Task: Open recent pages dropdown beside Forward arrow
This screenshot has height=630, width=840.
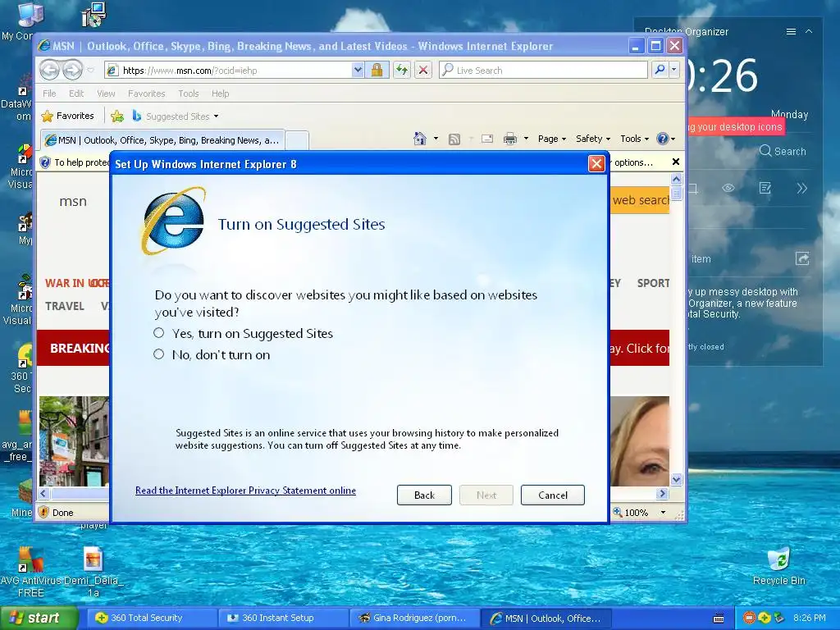Action: click(x=90, y=71)
